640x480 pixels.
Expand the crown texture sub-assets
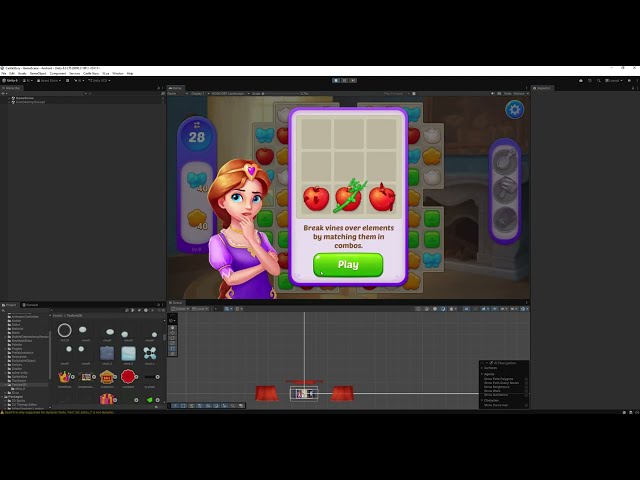point(73,377)
